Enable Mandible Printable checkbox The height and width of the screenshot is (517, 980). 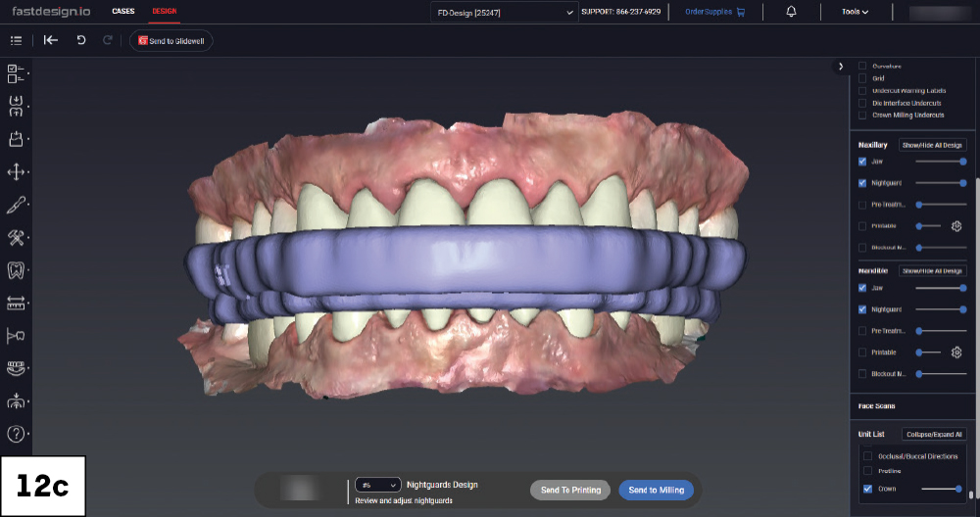tap(862, 352)
